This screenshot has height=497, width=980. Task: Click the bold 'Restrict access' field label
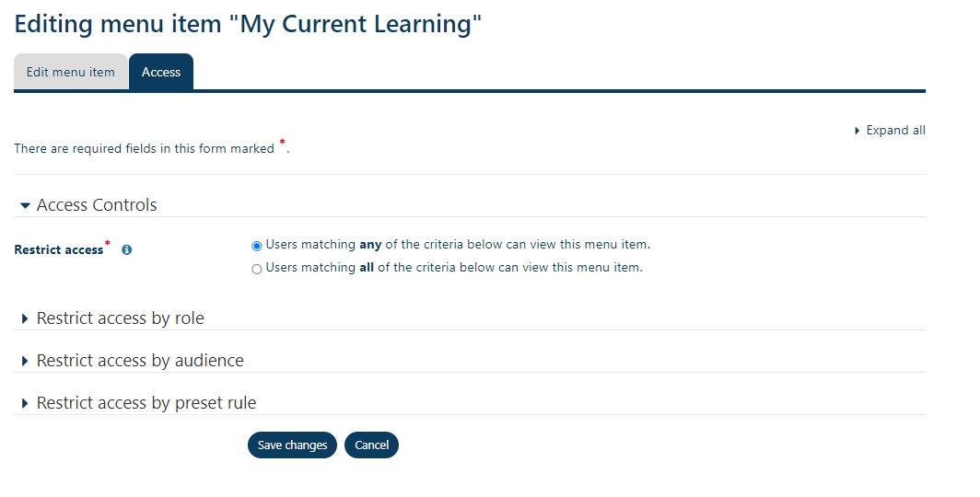59,249
